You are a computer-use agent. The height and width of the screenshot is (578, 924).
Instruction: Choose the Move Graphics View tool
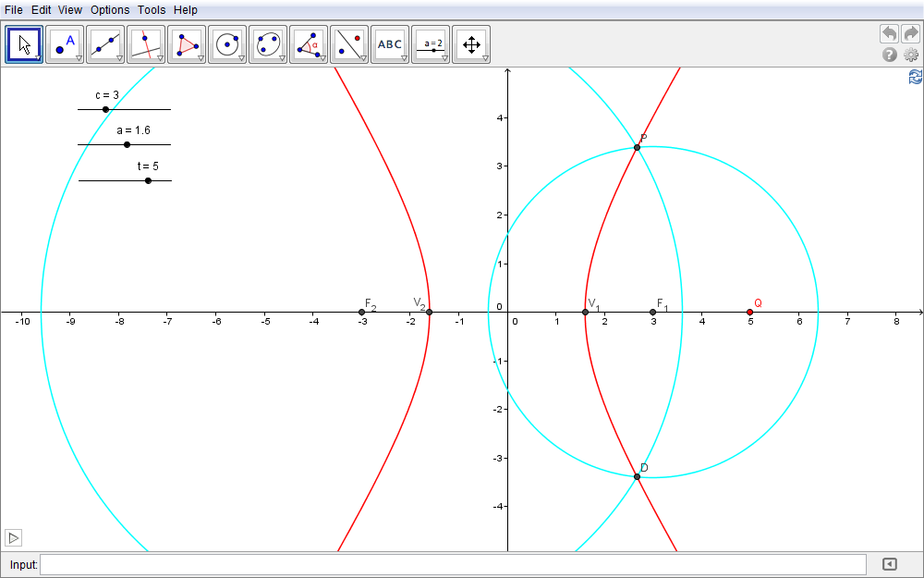point(471,44)
